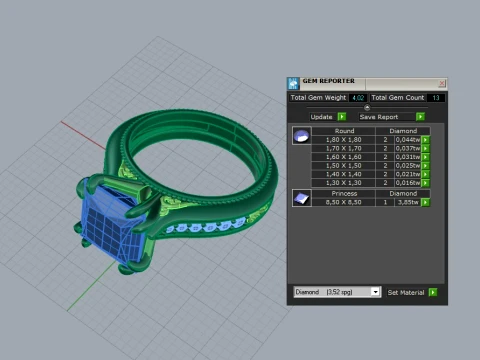This screenshot has width=480, height=360.
Task: Click the 0,016tw weight cell
Action: pos(408,183)
